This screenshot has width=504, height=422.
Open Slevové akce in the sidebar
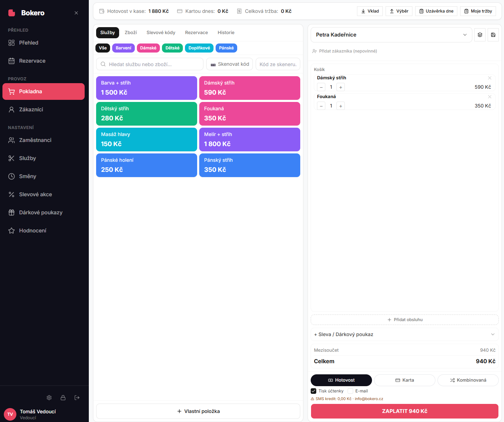click(x=44, y=194)
